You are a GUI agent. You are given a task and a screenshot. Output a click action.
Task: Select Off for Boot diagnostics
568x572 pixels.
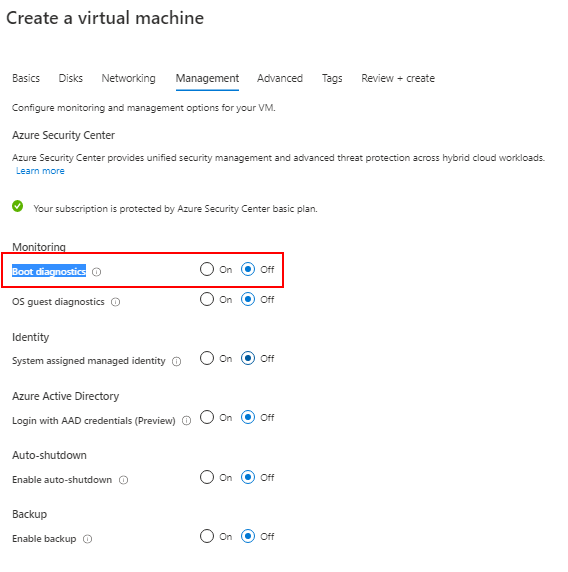click(248, 270)
